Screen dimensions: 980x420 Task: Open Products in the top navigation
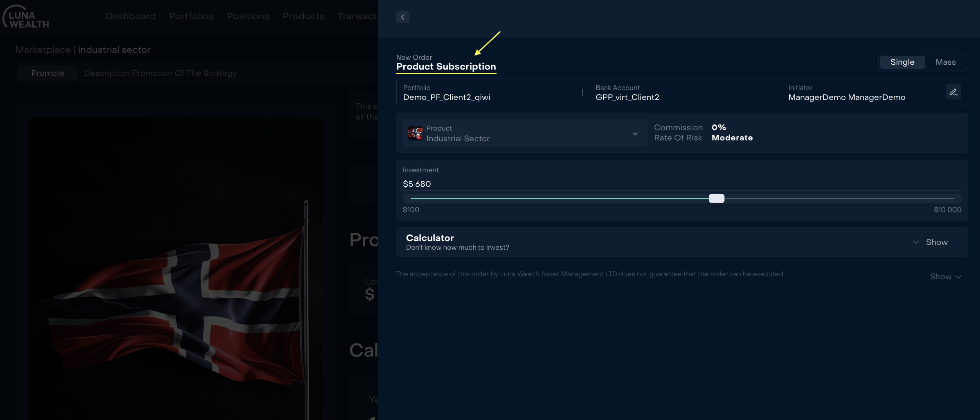(x=303, y=16)
